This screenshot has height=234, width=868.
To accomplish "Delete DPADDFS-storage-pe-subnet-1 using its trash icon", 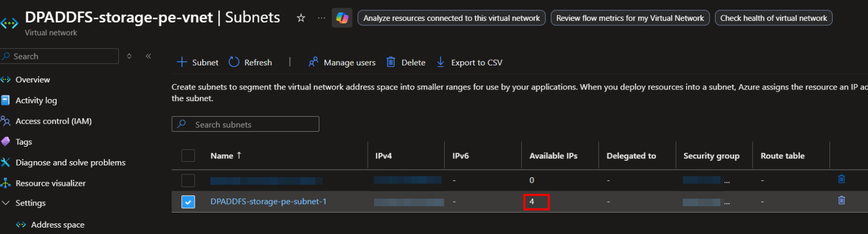I will pos(841,200).
